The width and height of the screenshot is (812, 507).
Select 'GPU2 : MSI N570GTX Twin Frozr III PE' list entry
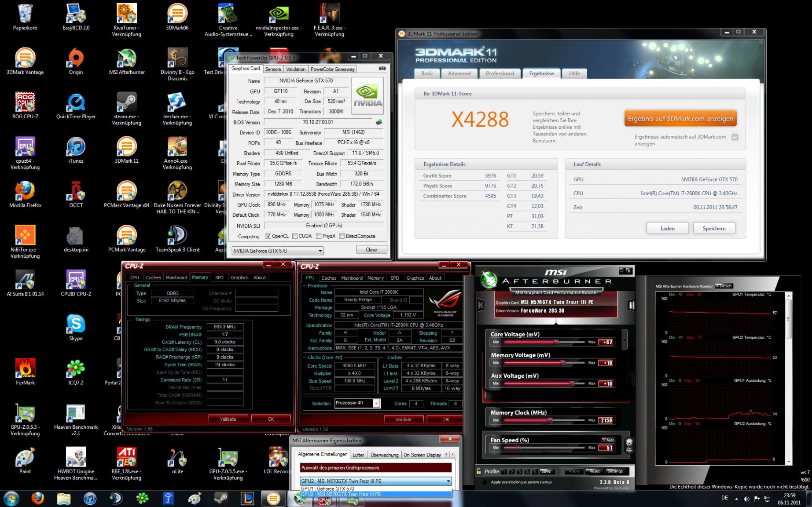[x=376, y=494]
